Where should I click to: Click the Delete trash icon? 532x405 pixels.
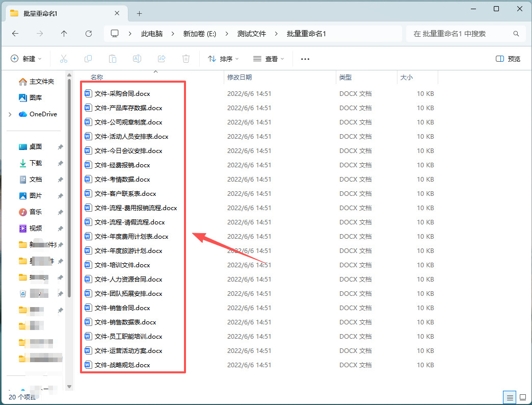pyautogui.click(x=186, y=59)
